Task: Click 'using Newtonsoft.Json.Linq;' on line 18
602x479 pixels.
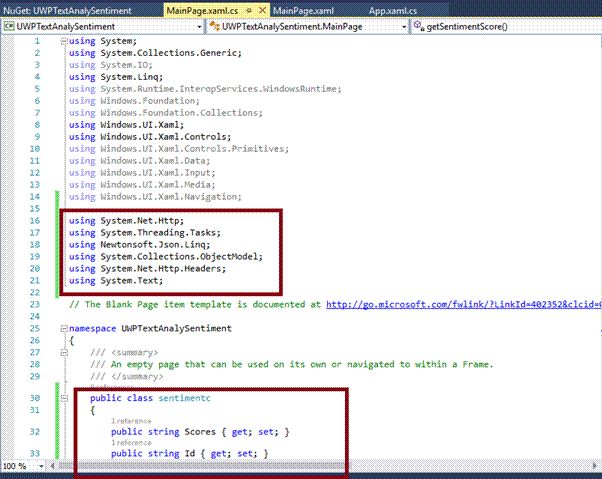Action: [x=139, y=244]
